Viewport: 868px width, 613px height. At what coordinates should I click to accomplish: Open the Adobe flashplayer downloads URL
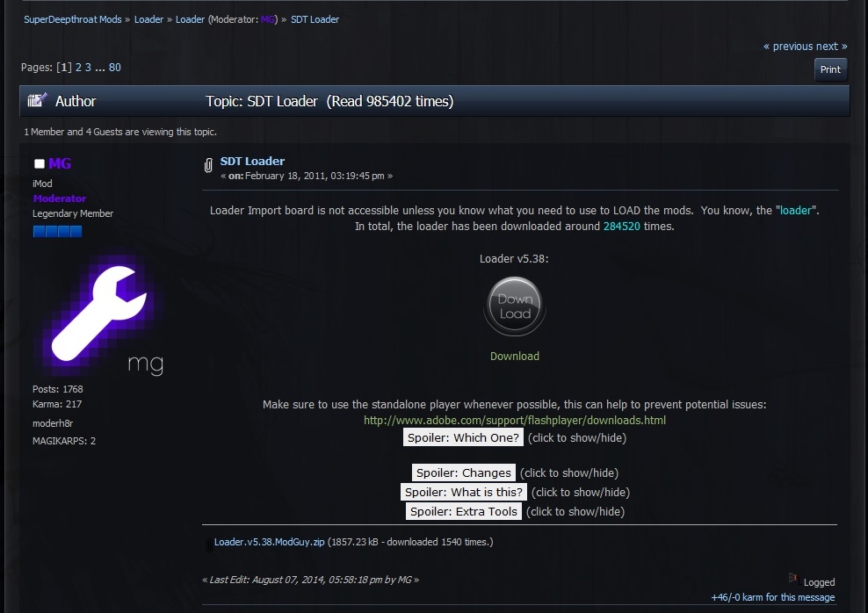(x=515, y=420)
